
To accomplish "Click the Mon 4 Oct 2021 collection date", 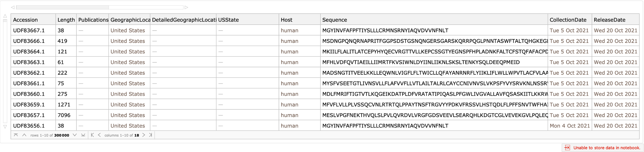I will click(x=570, y=126).
